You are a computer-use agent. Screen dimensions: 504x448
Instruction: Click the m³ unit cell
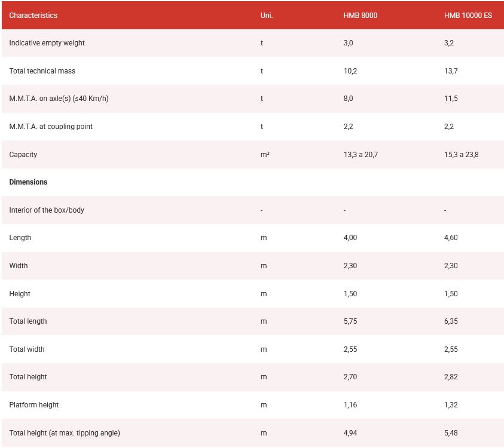click(x=265, y=155)
